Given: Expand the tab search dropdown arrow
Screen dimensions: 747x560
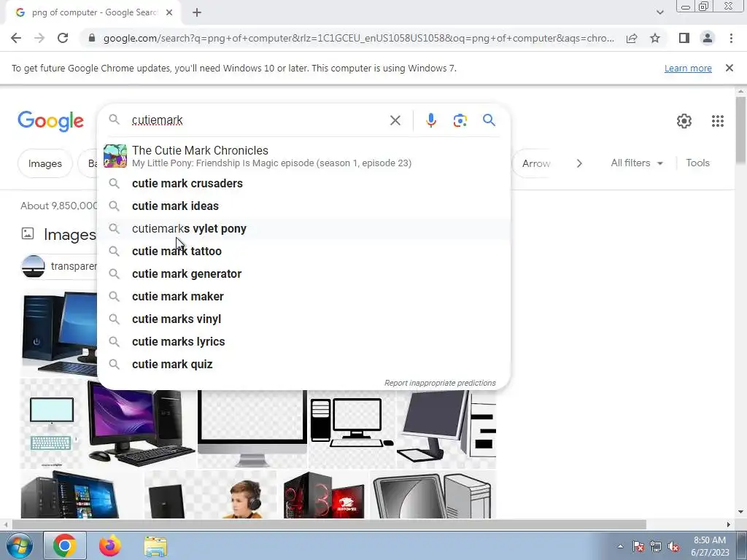Looking at the screenshot, I should (659, 12).
